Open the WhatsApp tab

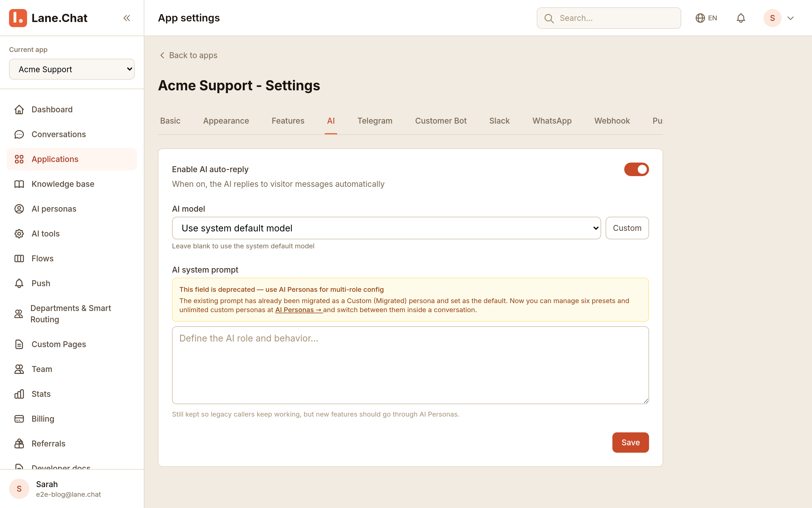552,121
